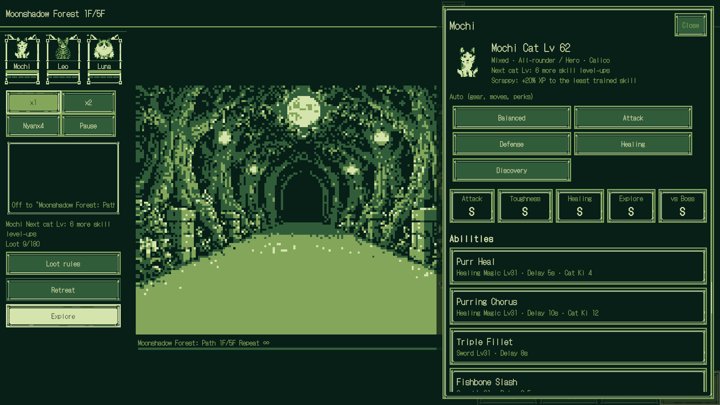Screen dimensions: 720x405
Task: Select the Purr Heal ability
Action: [x=578, y=266]
